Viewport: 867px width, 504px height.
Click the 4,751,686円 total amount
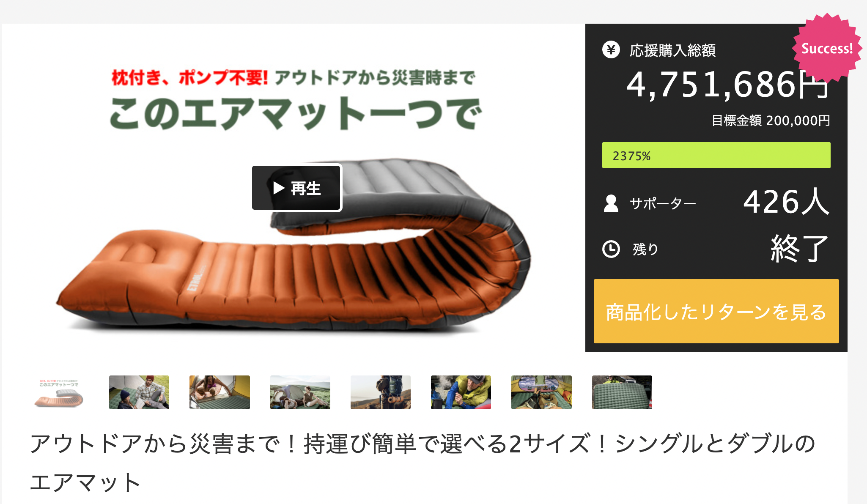pyautogui.click(x=727, y=85)
